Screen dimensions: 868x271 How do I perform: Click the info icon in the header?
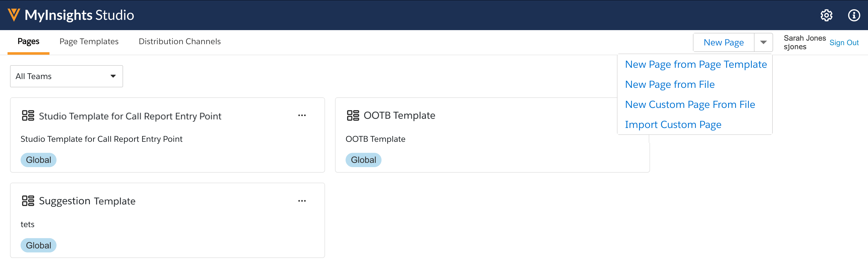(854, 15)
